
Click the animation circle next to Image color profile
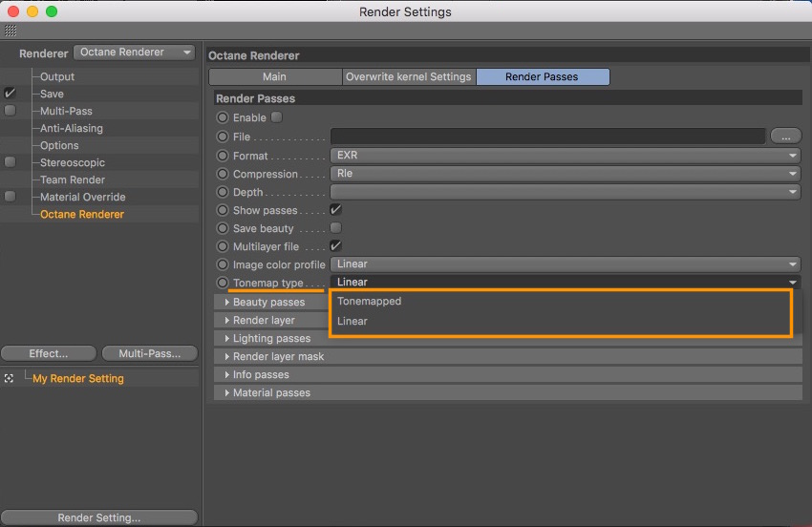[223, 264]
